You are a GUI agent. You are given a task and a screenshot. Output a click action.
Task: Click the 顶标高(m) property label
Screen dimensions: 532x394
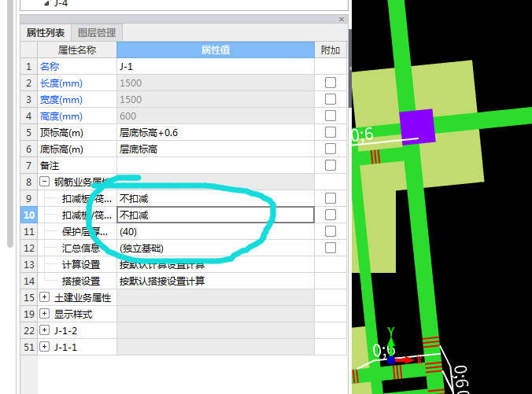pos(61,133)
